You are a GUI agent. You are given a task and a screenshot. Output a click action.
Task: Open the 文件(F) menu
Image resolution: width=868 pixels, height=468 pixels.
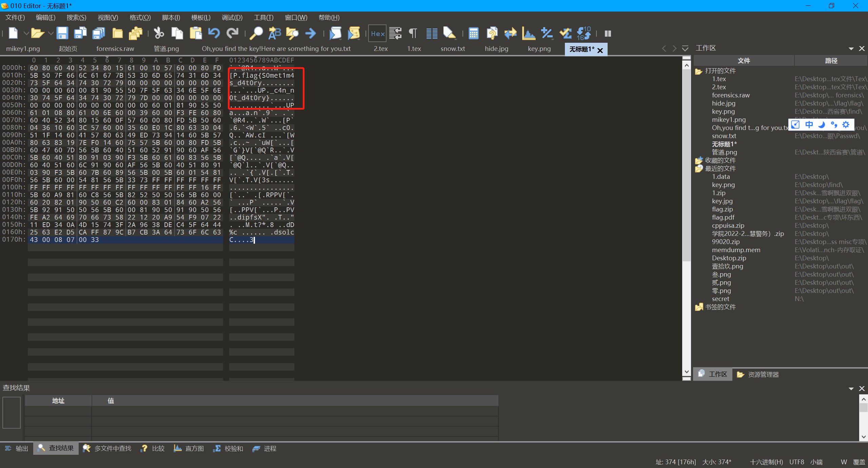[x=15, y=18]
